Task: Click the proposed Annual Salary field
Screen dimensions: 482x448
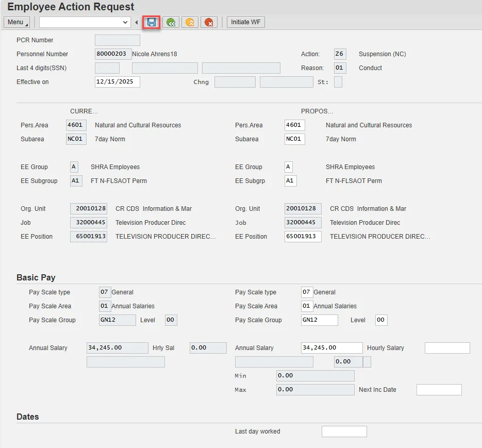Action: [331, 348]
